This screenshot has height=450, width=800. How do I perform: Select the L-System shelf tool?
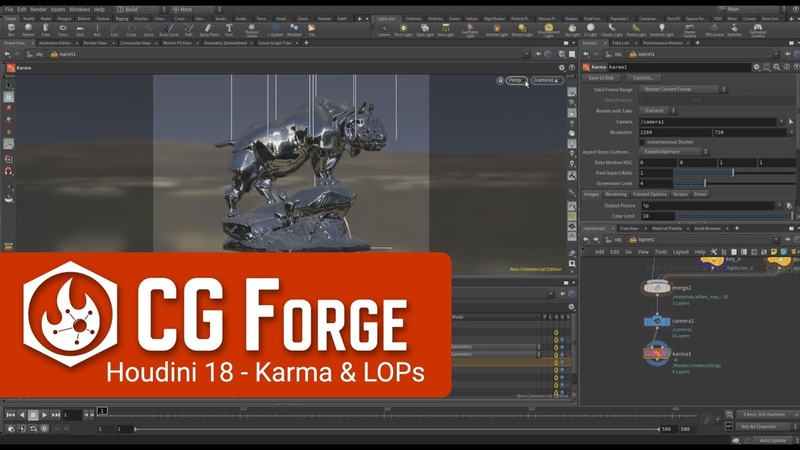276,30
